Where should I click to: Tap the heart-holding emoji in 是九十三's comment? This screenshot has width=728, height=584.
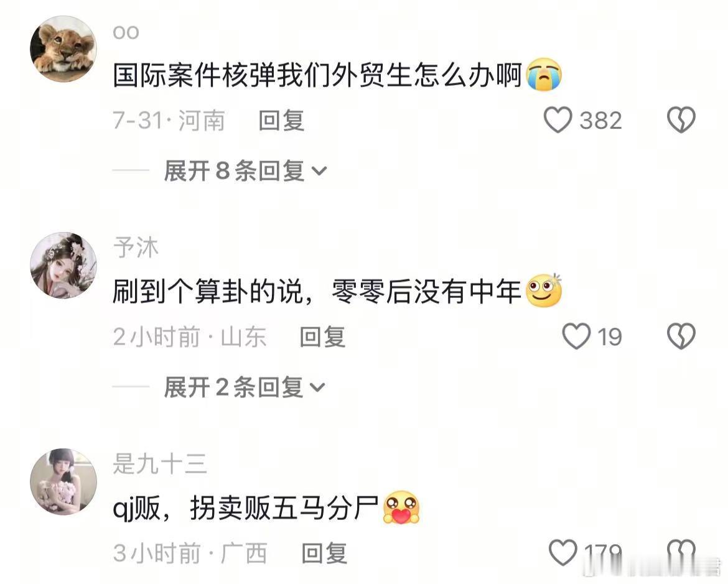tap(401, 508)
